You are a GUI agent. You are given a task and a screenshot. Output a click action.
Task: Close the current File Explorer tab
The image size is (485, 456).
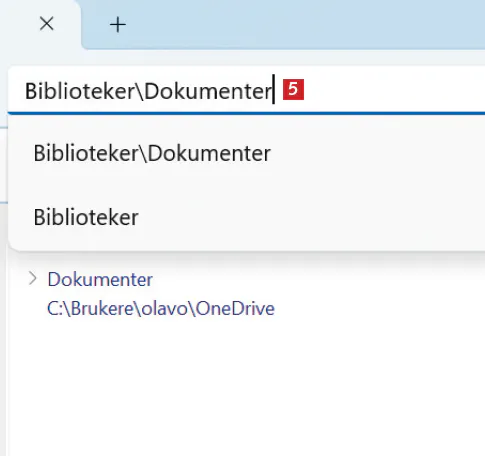[x=47, y=24]
